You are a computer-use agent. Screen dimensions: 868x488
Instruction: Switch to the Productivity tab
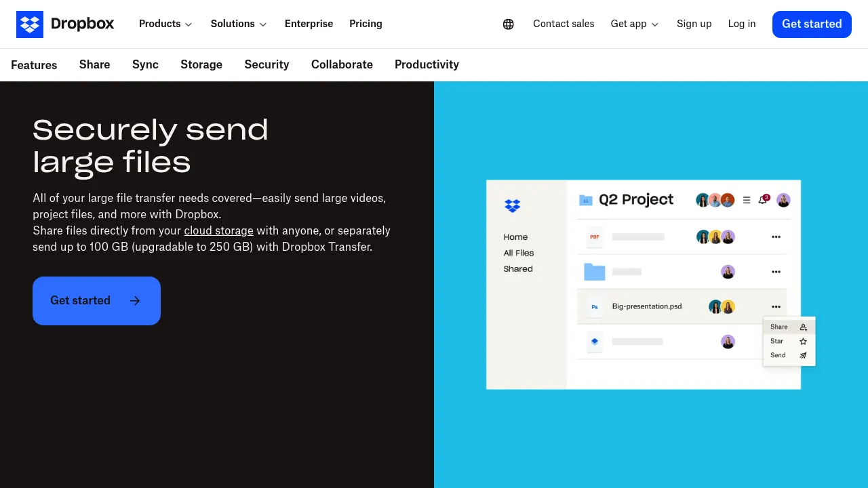427,64
